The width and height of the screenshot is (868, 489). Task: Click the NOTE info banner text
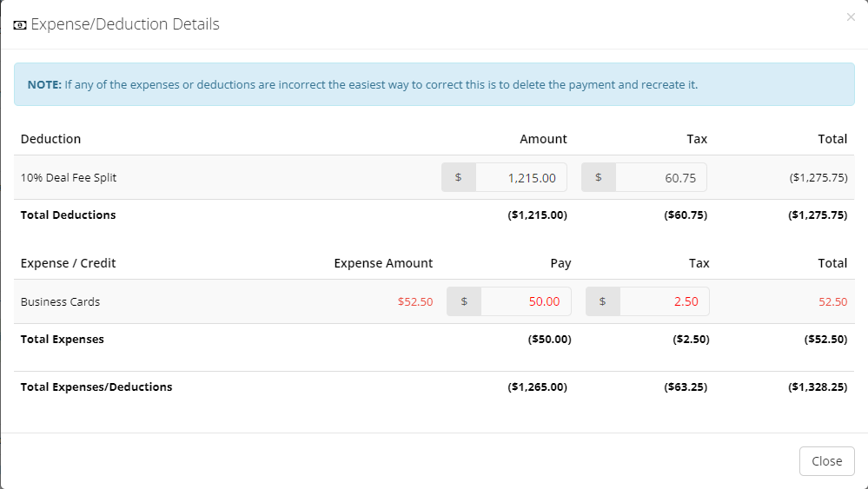click(x=362, y=84)
